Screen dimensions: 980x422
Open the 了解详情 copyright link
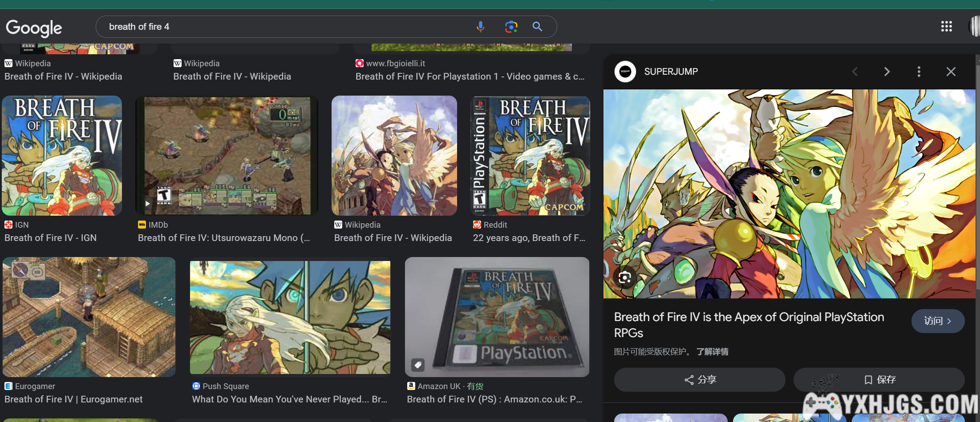(712, 352)
